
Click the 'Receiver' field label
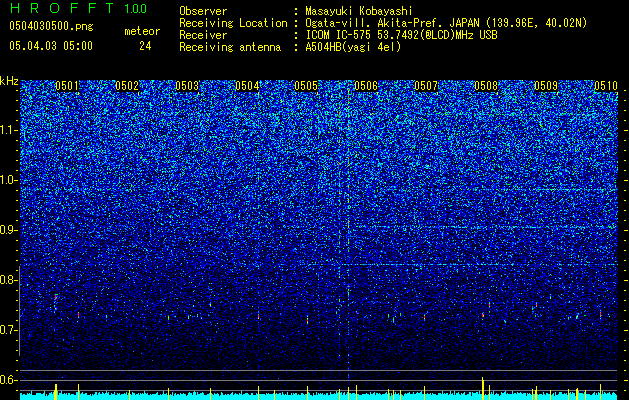[203, 35]
